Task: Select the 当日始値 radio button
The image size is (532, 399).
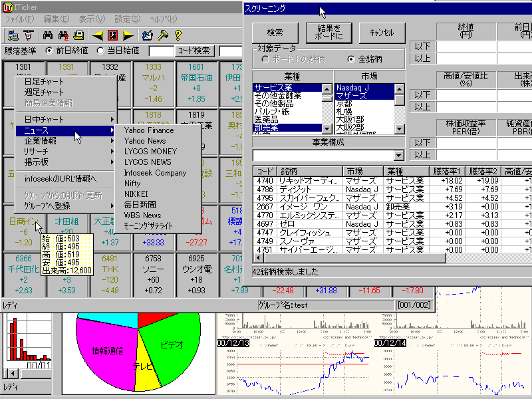Action: pos(100,51)
